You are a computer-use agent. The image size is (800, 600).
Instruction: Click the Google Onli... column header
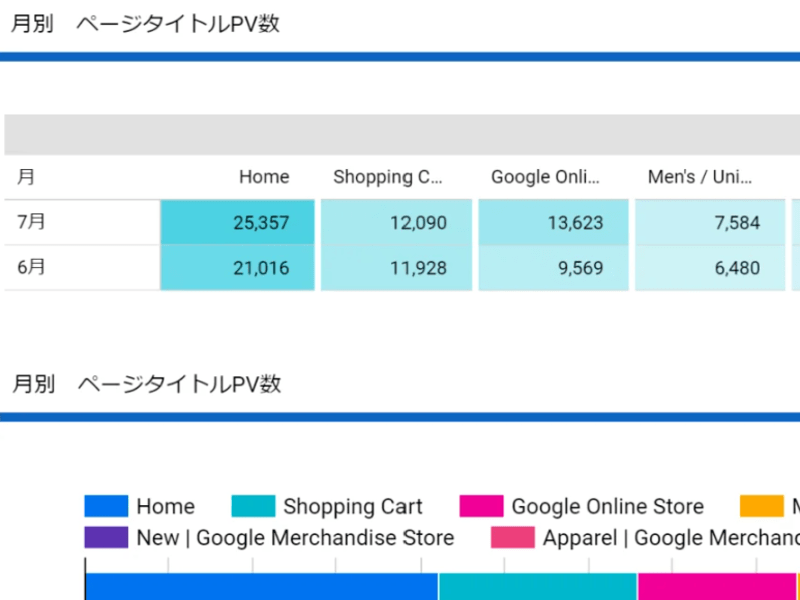pyautogui.click(x=546, y=177)
